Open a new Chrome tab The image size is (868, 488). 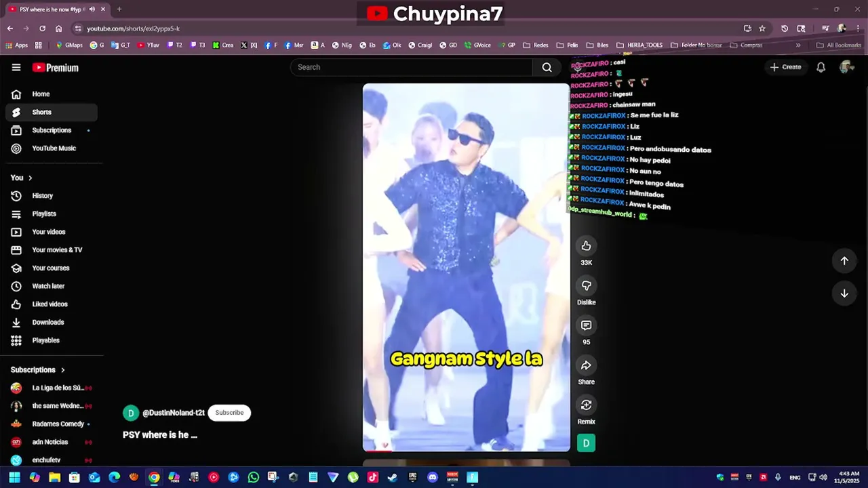pos(119,9)
